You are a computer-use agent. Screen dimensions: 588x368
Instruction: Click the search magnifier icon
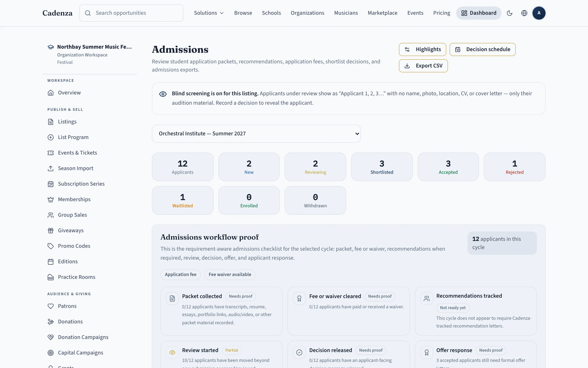(x=88, y=13)
